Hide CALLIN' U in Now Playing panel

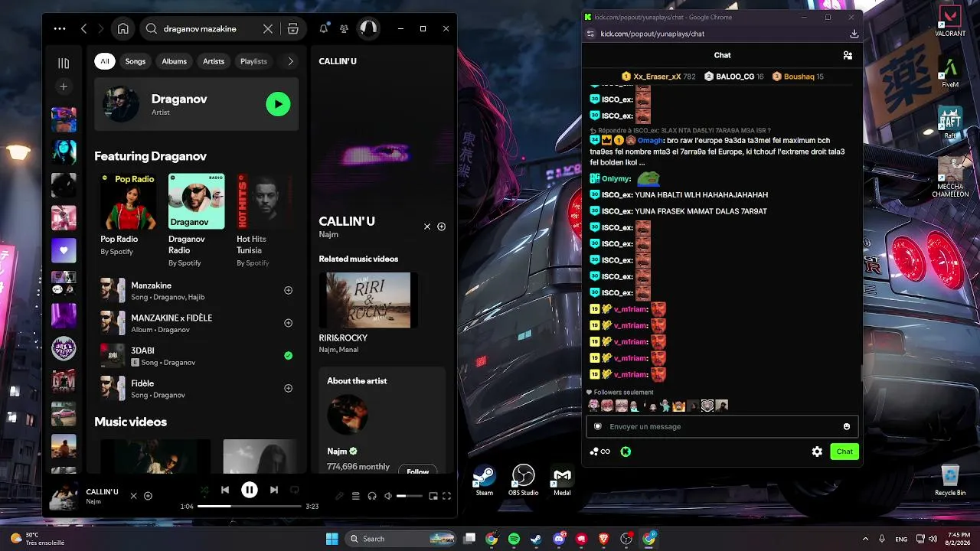[427, 227]
